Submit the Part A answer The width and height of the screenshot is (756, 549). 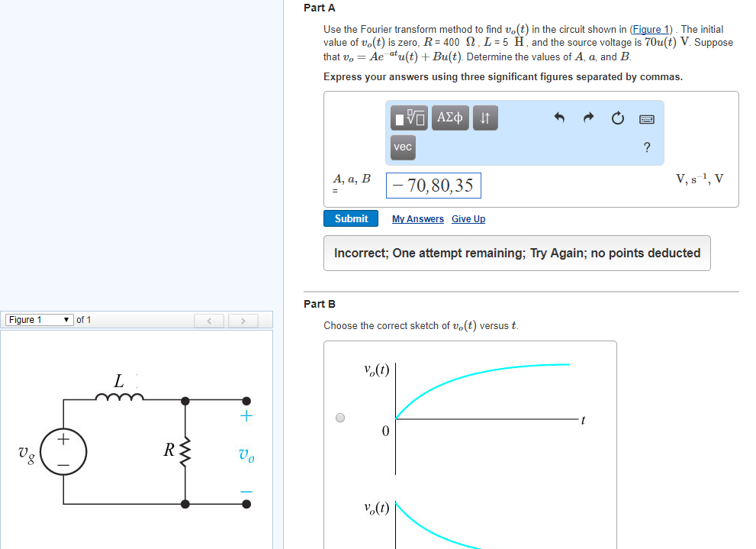coord(350,218)
